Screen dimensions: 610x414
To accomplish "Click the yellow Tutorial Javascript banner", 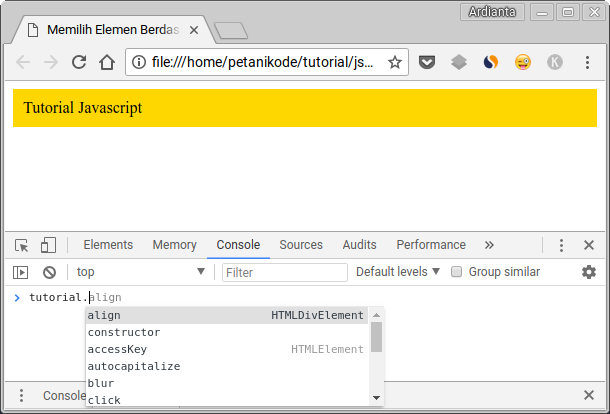I will click(305, 108).
